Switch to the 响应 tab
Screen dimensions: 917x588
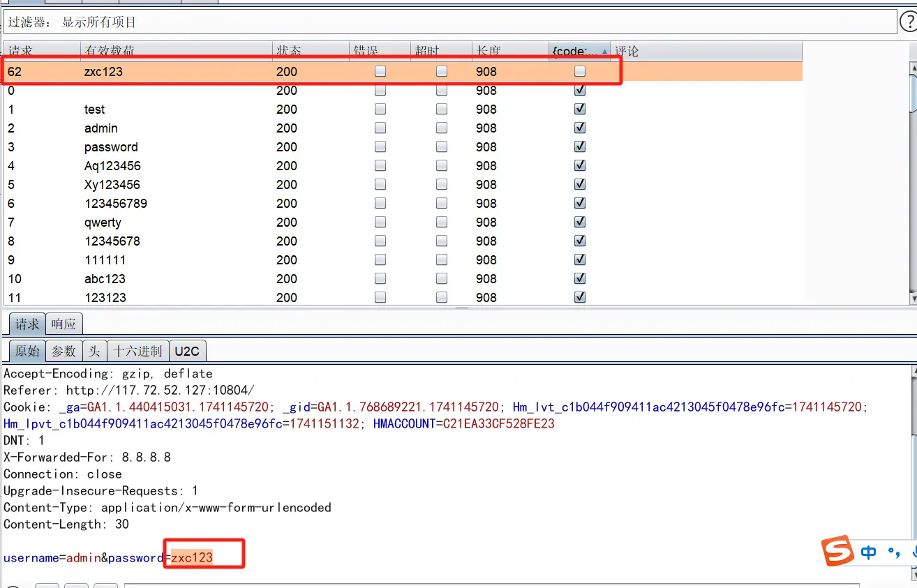tap(64, 324)
